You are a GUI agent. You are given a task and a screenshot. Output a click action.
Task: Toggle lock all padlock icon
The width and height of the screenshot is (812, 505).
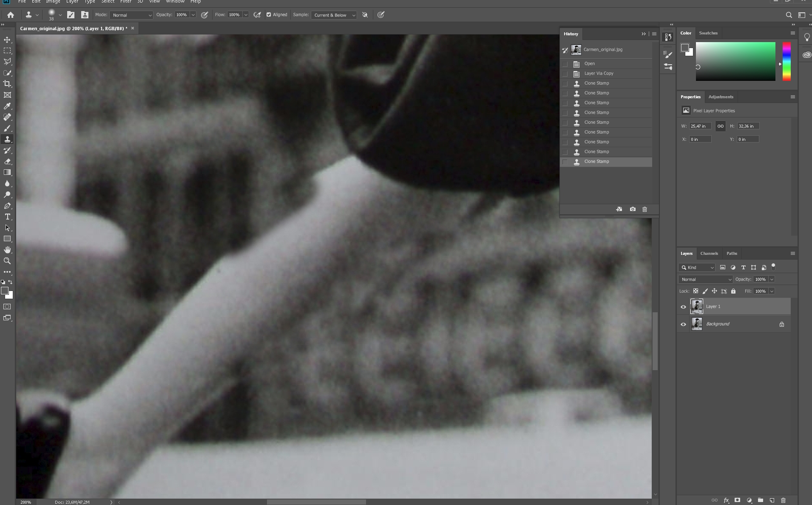pos(733,291)
